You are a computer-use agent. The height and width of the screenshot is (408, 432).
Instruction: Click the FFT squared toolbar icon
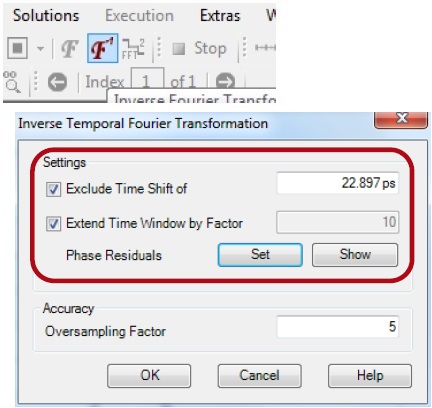[x=133, y=49]
